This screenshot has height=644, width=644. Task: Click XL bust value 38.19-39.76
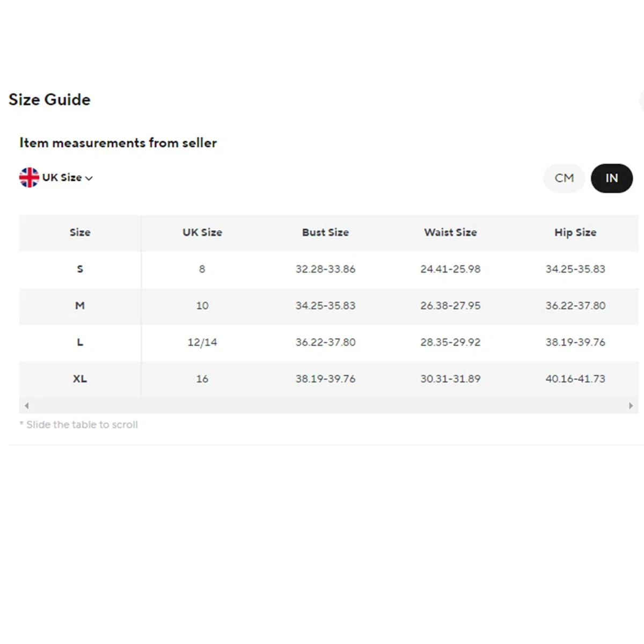pos(325,378)
